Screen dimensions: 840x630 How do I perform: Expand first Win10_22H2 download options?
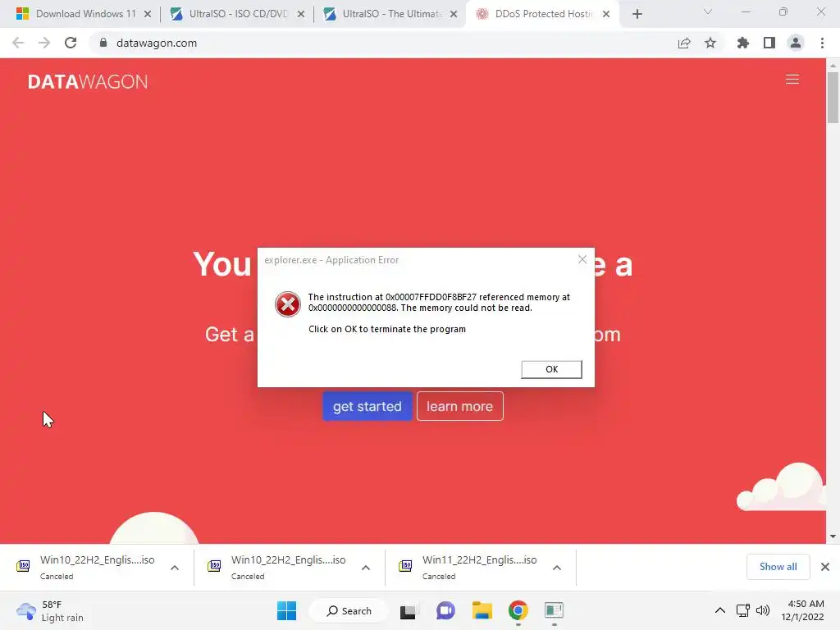pos(175,568)
